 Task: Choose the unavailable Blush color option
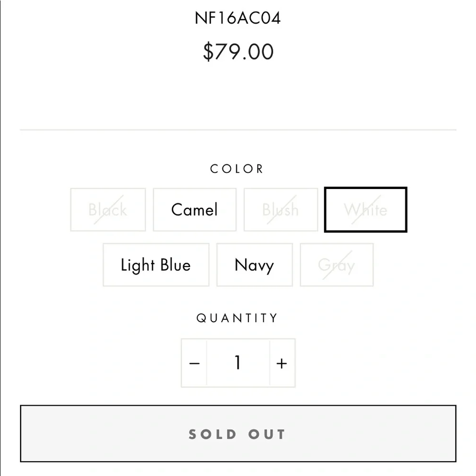(x=280, y=209)
